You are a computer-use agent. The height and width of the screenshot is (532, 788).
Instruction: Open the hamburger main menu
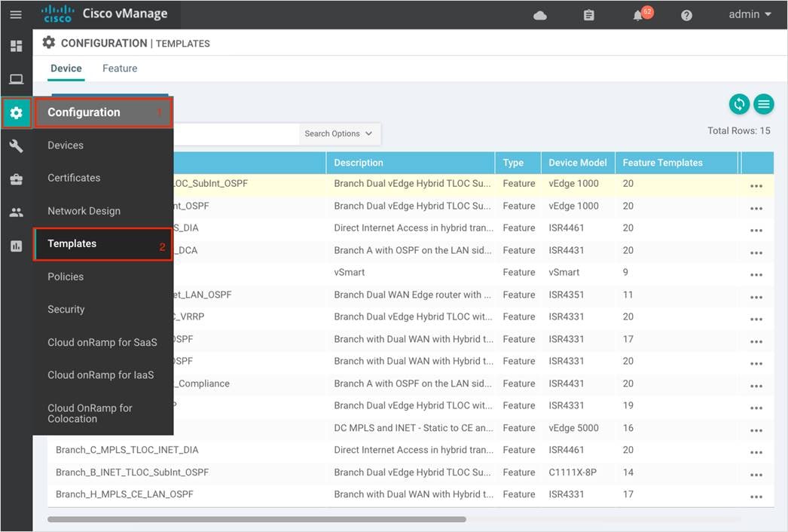pyautogui.click(x=16, y=14)
